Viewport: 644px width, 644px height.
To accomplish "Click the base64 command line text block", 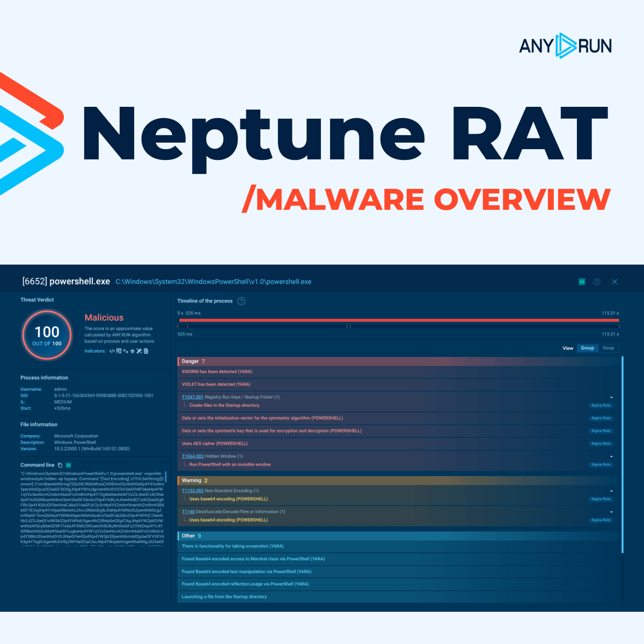I will pyautogui.click(x=92, y=508).
